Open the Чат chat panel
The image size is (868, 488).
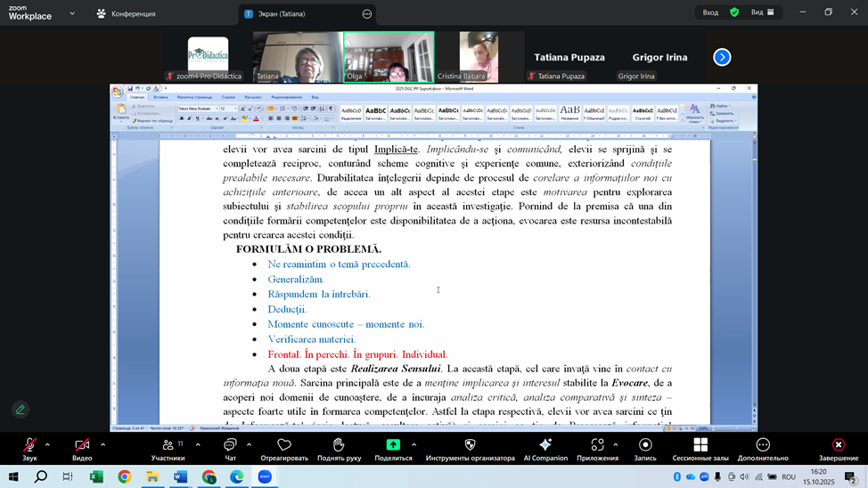click(230, 445)
